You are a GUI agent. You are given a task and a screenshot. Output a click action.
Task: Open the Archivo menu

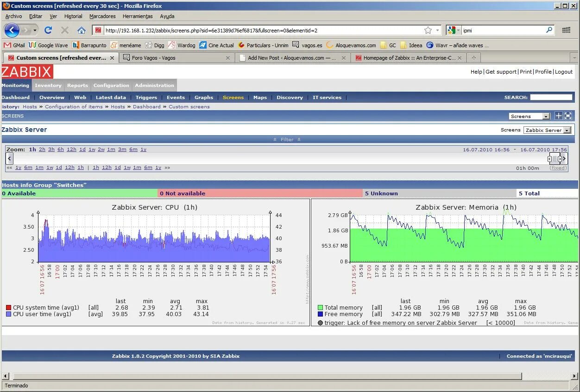click(x=13, y=16)
